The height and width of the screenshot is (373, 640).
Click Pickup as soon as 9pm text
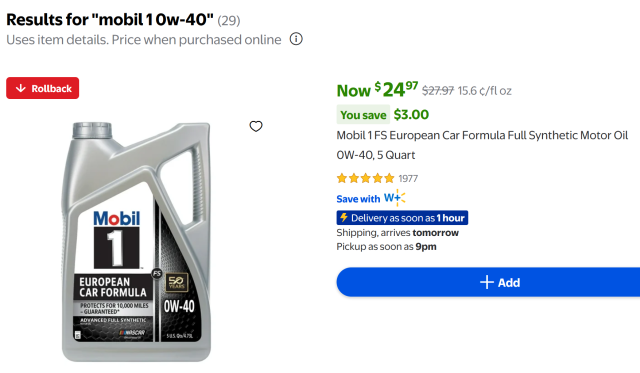tap(387, 246)
